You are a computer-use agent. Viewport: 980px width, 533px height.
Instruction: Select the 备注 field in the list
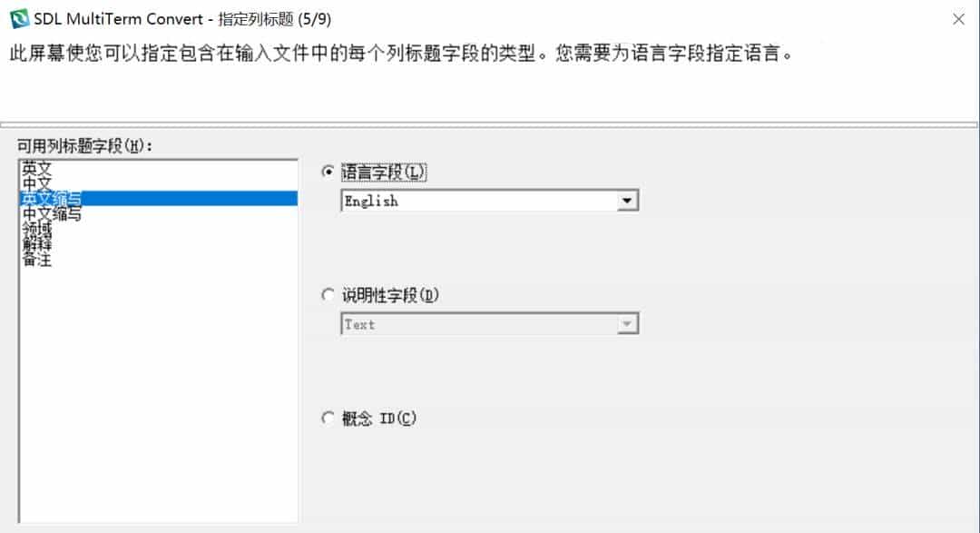34,260
